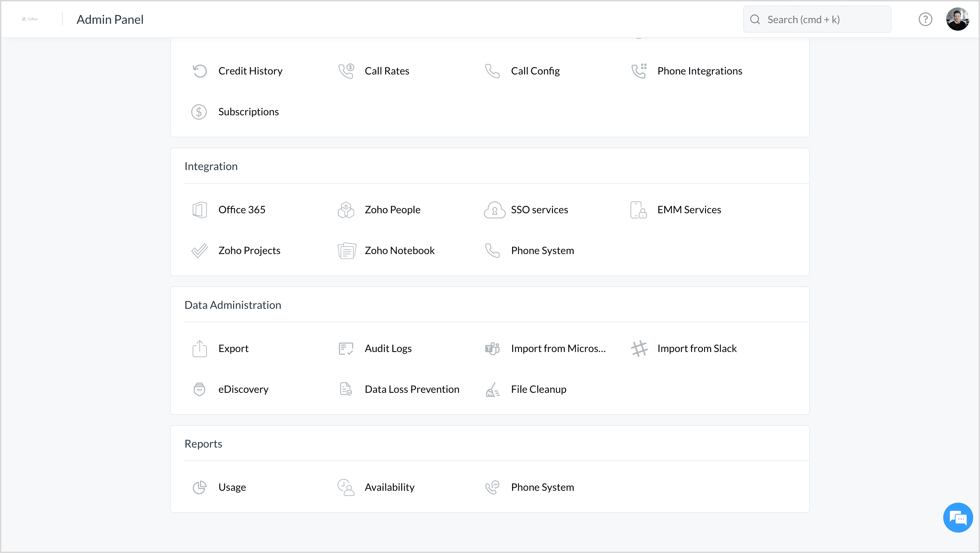980x553 pixels.
Task: View Usage report
Action: point(232,488)
